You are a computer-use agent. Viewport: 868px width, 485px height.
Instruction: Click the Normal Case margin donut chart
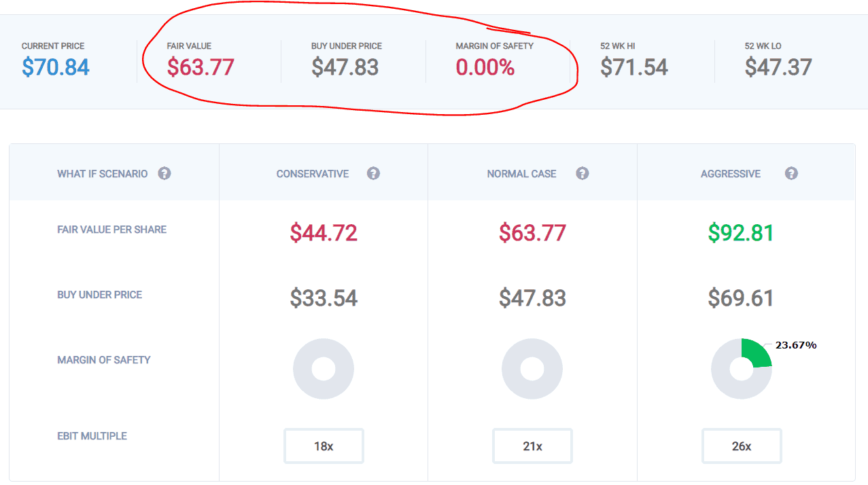click(532, 369)
